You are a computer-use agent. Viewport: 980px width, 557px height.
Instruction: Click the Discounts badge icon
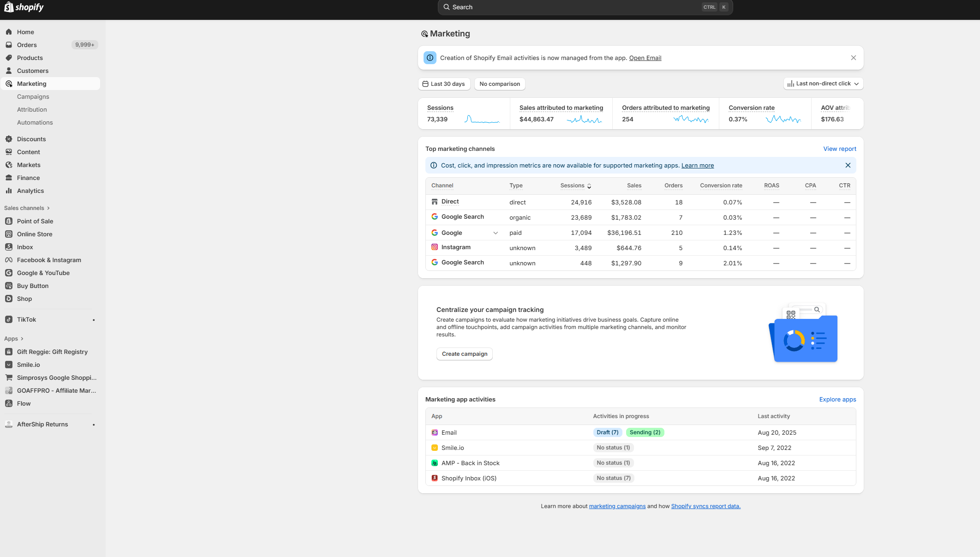pyautogui.click(x=9, y=139)
